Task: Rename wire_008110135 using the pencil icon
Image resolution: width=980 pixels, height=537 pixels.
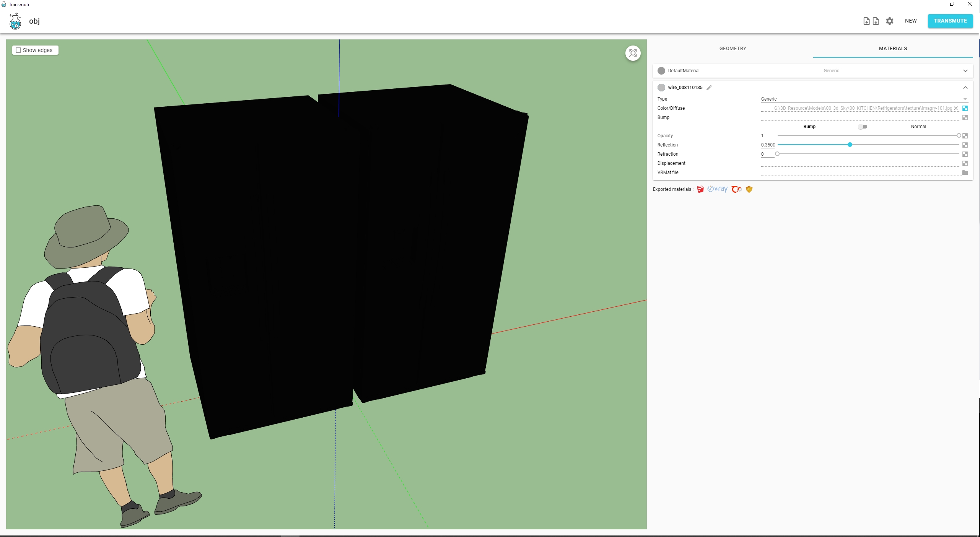Action: [x=709, y=88]
